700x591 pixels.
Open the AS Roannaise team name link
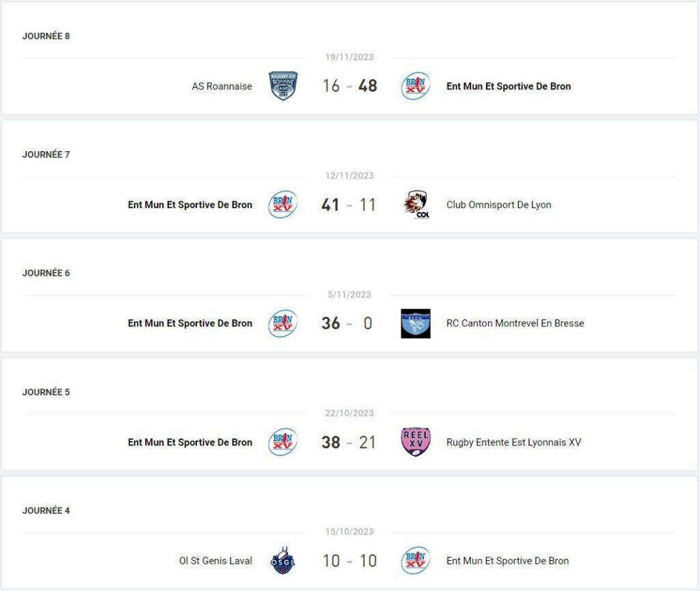click(x=222, y=86)
